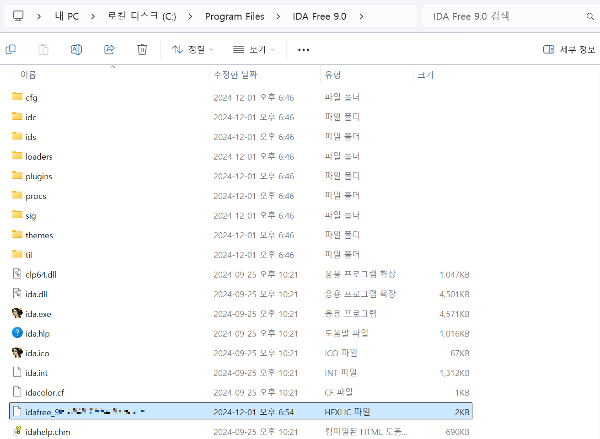Select the cfg folder icon

pyautogui.click(x=17, y=96)
